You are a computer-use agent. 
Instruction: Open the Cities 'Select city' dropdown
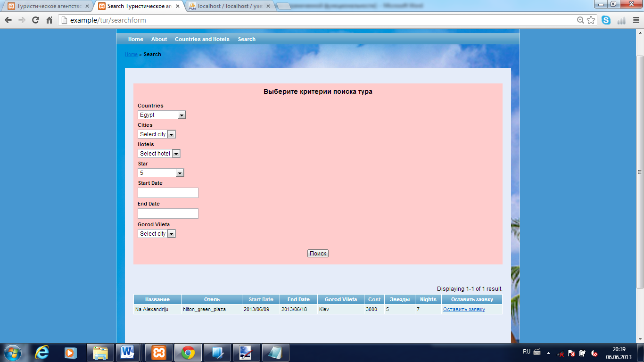click(x=157, y=134)
